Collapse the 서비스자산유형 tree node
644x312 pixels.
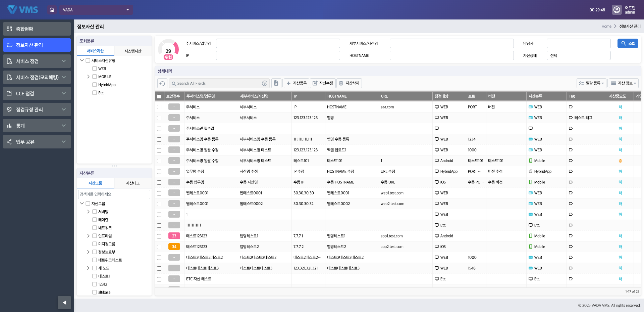(82, 60)
